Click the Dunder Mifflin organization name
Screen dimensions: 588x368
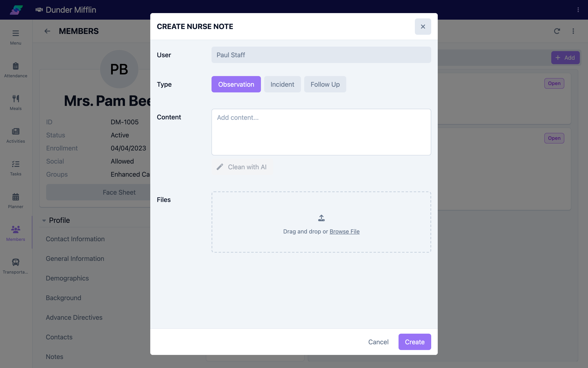71,10
